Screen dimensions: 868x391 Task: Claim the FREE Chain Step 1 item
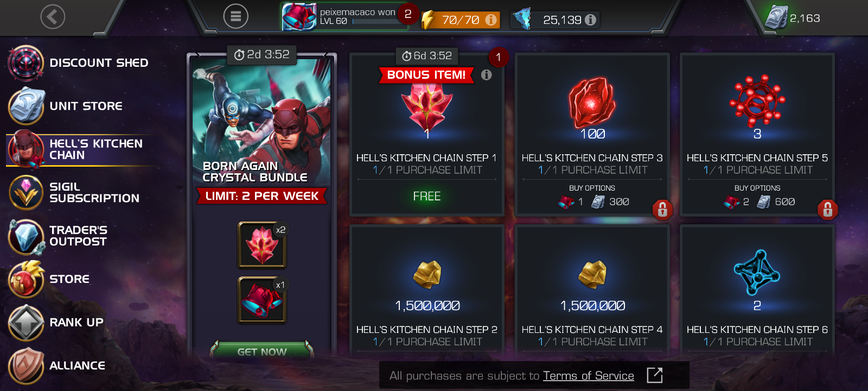427,196
